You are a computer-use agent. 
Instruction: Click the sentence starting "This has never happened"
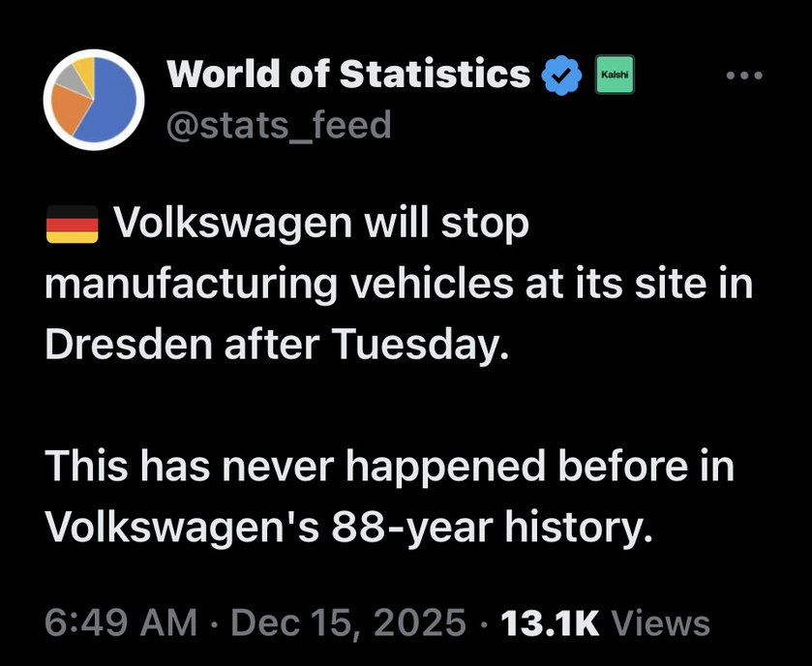click(389, 468)
